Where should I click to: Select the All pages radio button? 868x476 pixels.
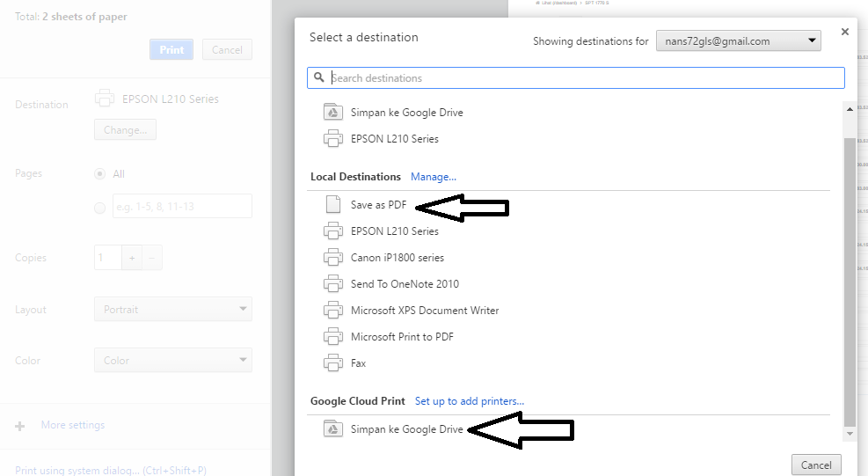point(99,174)
